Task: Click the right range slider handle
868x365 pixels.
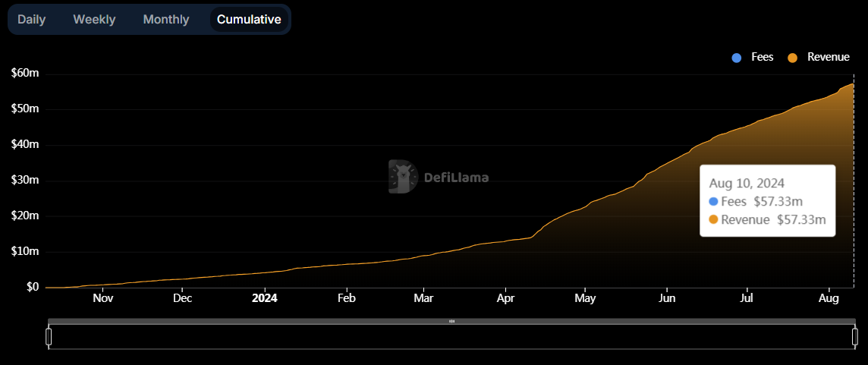Action: coord(854,336)
